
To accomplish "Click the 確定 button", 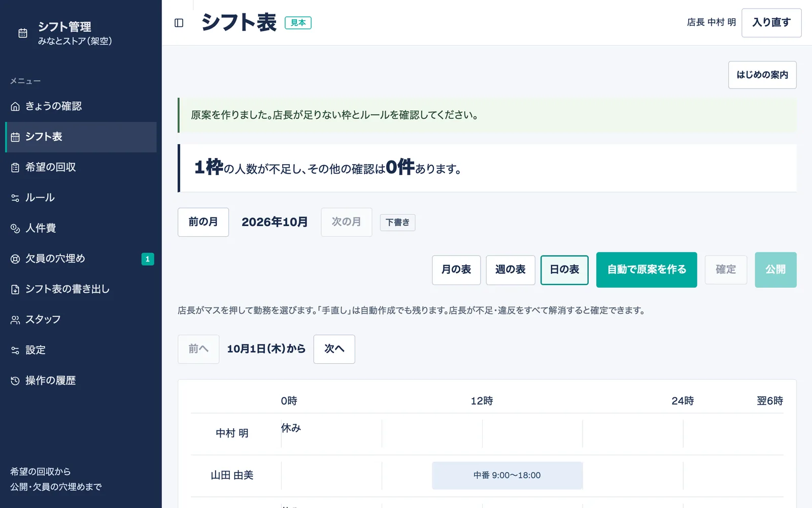I will click(726, 270).
